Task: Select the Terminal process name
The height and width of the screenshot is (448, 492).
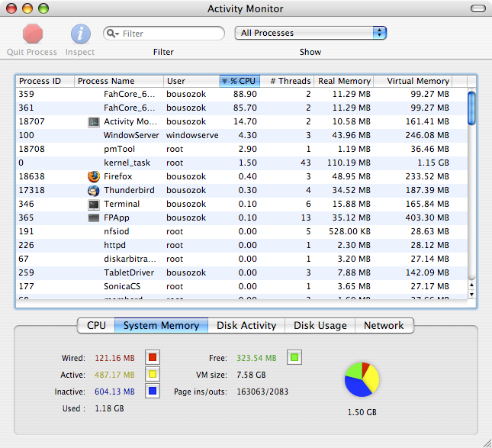Action: 122,204
